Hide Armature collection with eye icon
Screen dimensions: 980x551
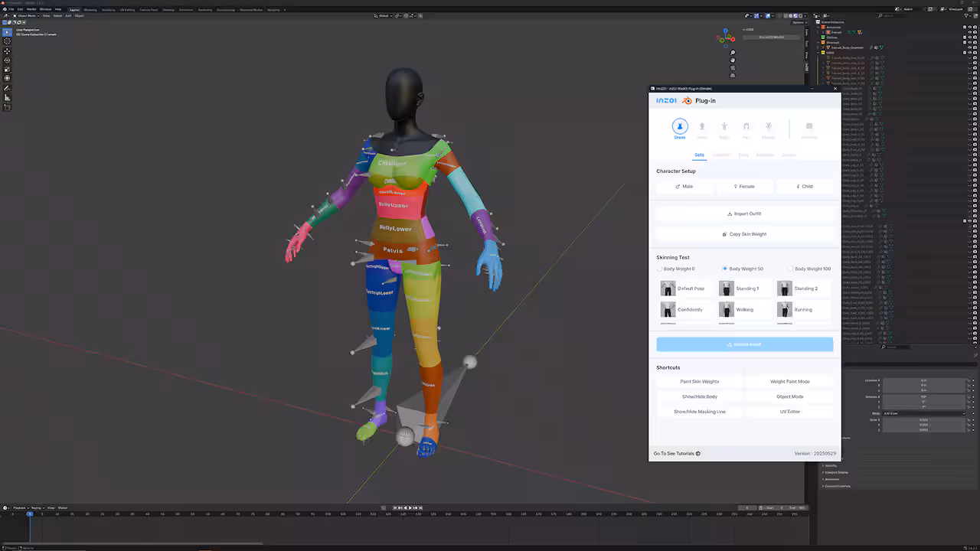pyautogui.click(x=970, y=27)
